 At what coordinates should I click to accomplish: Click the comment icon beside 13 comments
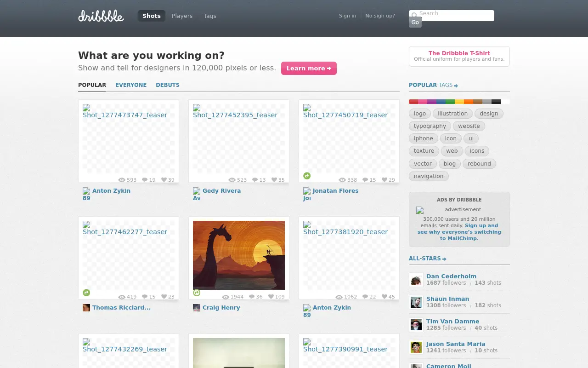255,180
